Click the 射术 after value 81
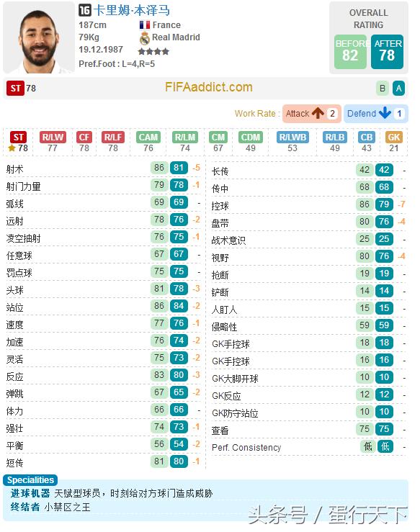The image size is (420, 532). pos(179,168)
